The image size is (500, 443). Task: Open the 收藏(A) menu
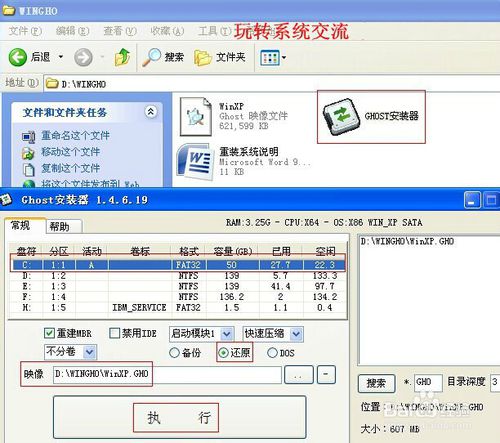167,31
